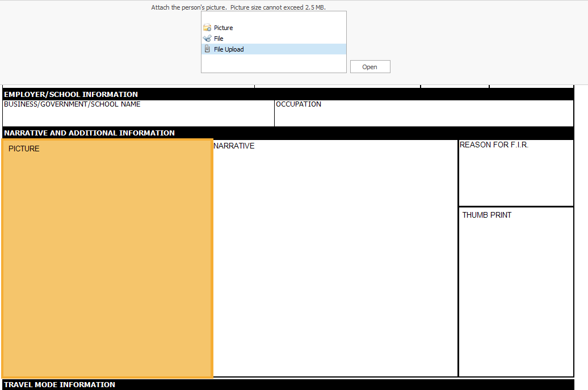Click the PICTURE label in orange field
The width and height of the screenshot is (588, 390).
click(24, 149)
